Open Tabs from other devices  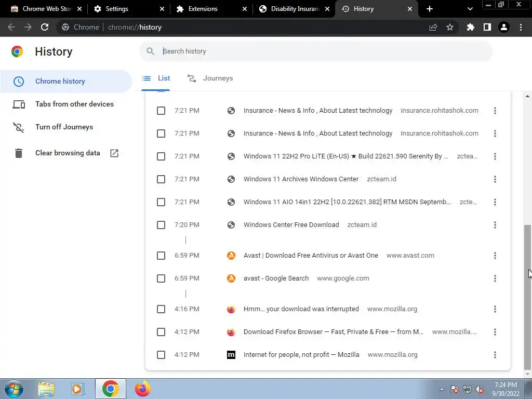[66, 104]
